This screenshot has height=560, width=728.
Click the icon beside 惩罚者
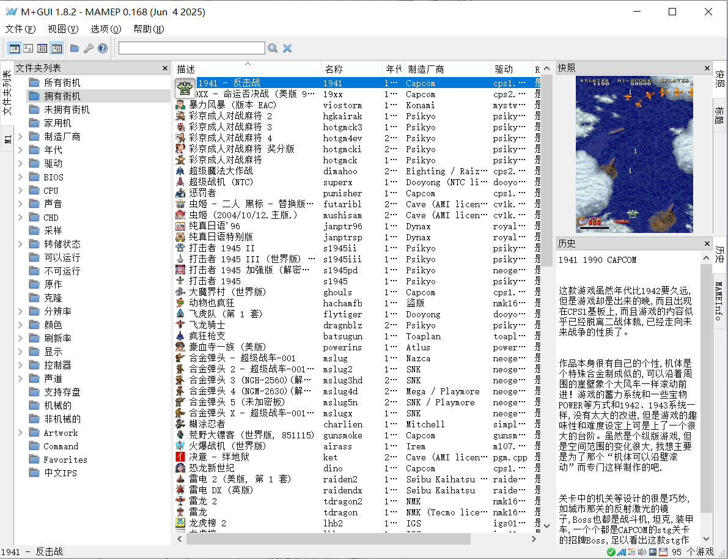(180, 193)
